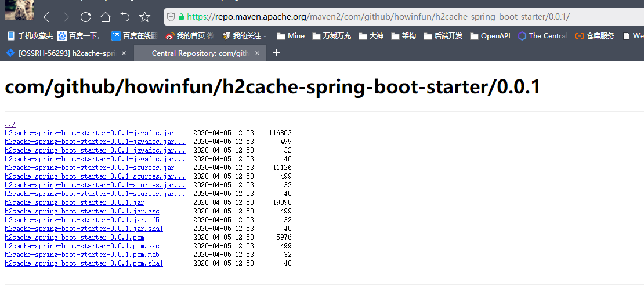Open the 万城万充 bookmark folder
This screenshot has height=290, width=644.
pyautogui.click(x=332, y=36)
